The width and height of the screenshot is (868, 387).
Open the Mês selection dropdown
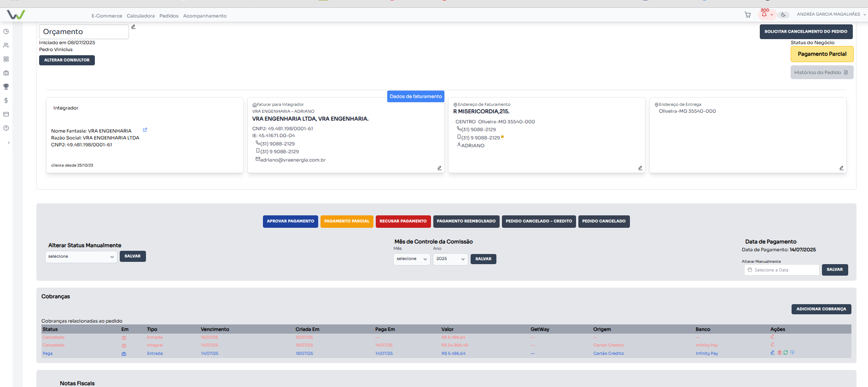(x=412, y=259)
